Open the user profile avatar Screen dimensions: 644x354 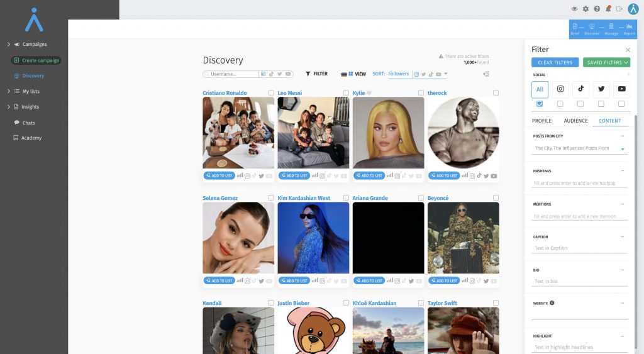point(633,9)
